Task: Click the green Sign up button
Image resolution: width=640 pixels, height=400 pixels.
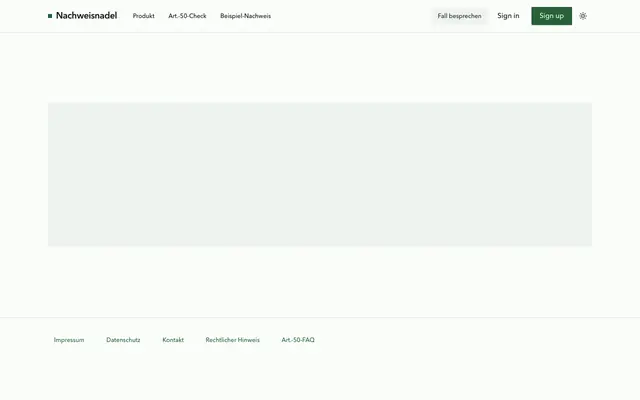Action: click(x=551, y=16)
